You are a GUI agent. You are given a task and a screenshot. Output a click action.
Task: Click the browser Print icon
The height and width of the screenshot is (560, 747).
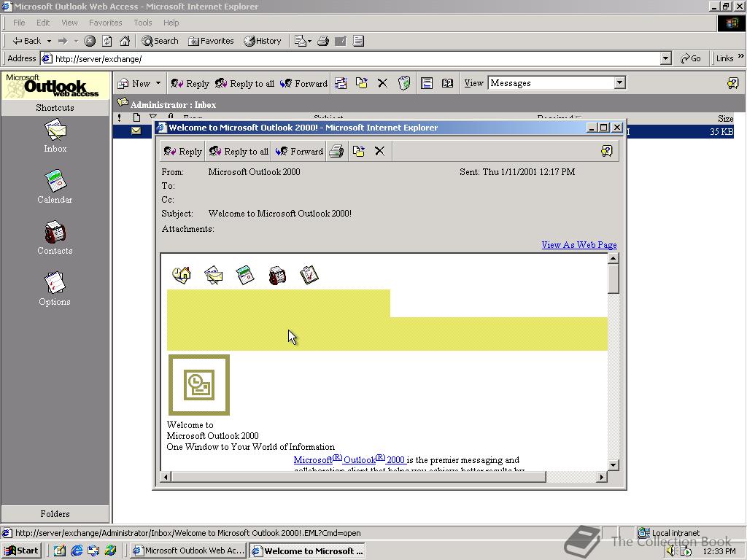click(323, 41)
